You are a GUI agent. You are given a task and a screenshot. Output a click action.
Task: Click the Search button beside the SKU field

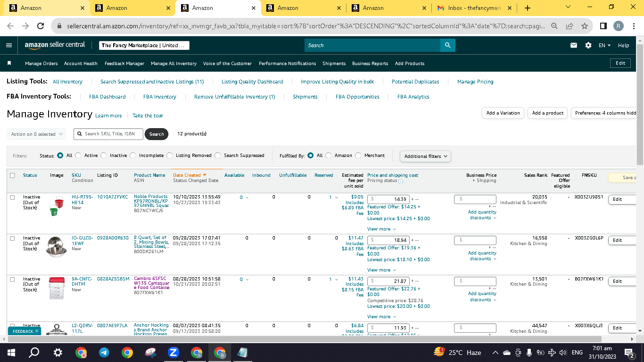157,134
